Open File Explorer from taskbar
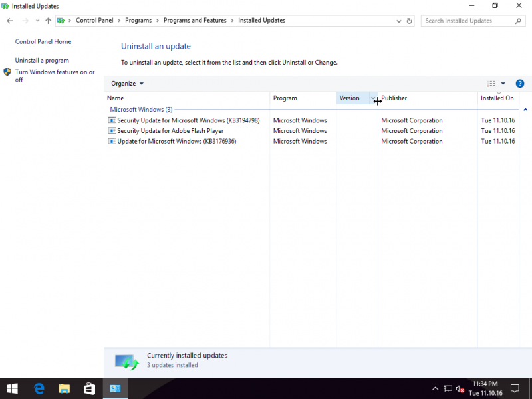The height and width of the screenshot is (399, 532). [64, 389]
